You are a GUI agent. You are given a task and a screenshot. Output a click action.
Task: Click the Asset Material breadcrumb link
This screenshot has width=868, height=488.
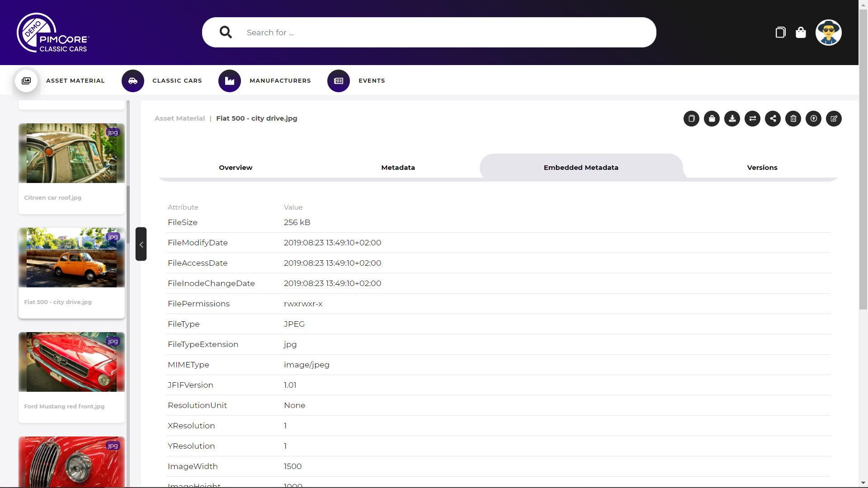pos(179,118)
